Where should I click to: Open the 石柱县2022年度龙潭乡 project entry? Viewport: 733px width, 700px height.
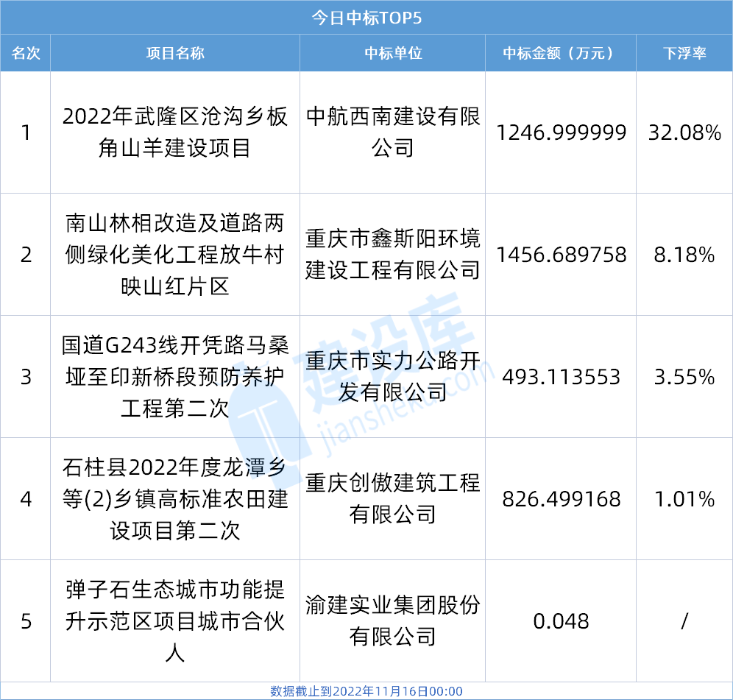[x=175, y=499]
